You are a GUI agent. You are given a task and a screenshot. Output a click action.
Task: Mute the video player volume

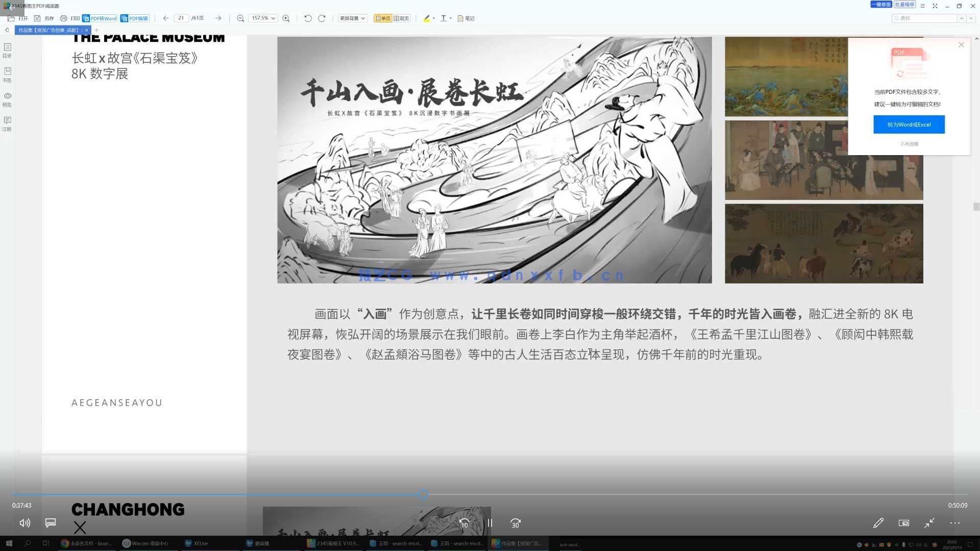(x=24, y=523)
